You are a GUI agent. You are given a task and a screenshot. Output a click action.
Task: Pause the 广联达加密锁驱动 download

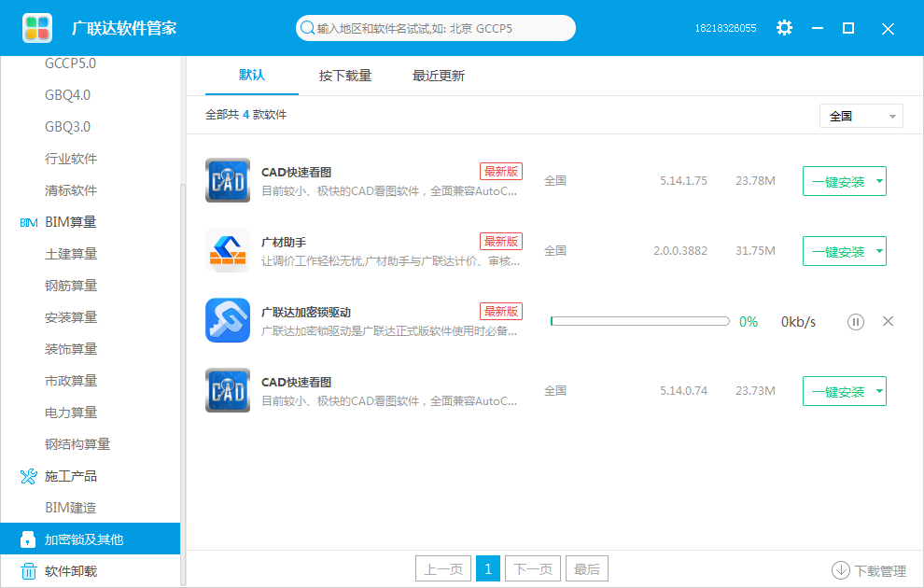(x=856, y=322)
